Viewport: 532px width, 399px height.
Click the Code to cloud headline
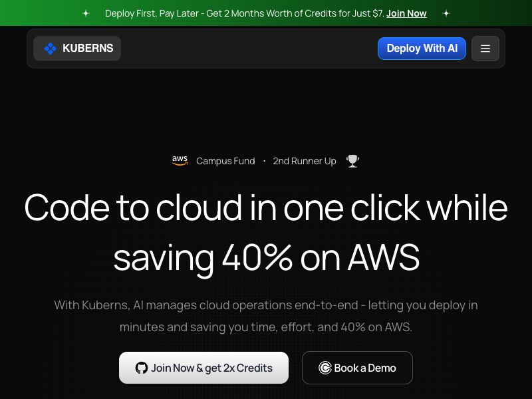pos(266,207)
